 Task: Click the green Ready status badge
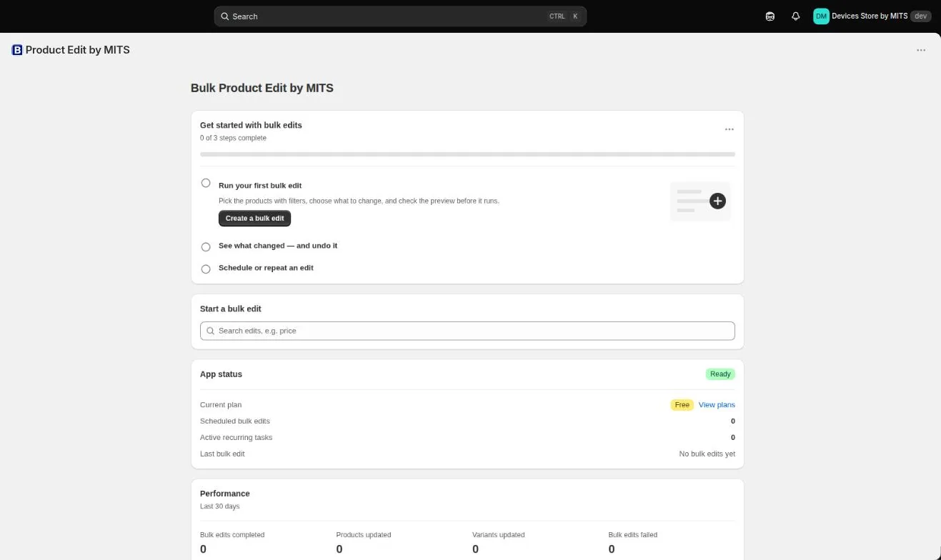pyautogui.click(x=720, y=374)
